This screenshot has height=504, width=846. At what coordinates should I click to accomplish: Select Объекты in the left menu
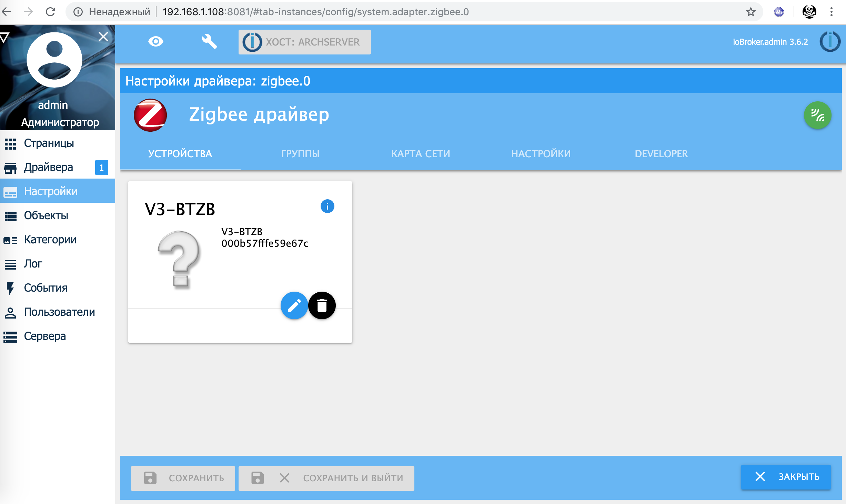46,215
